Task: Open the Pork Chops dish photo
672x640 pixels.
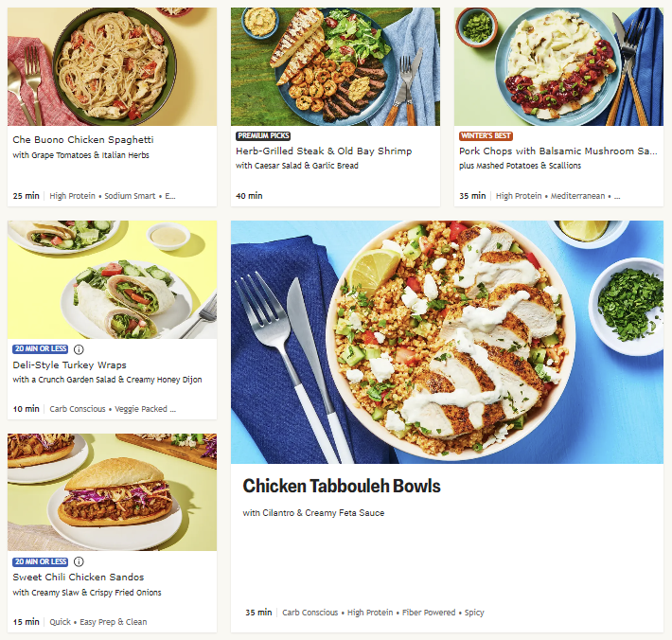Action: pyautogui.click(x=558, y=66)
